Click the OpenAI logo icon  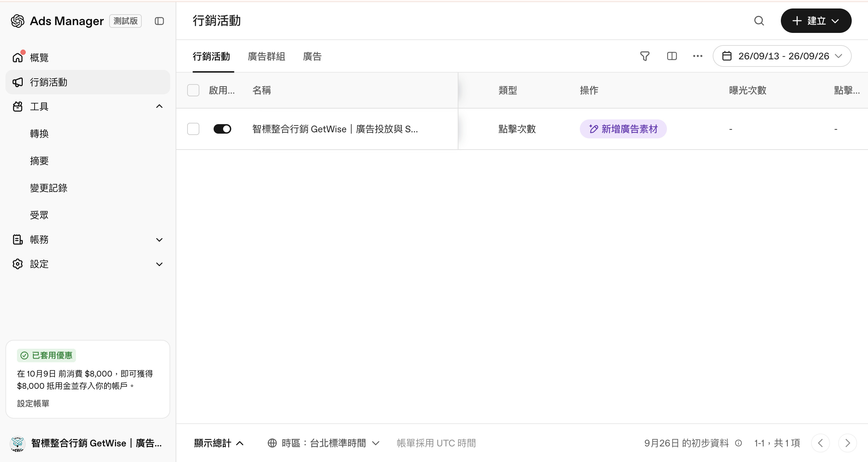point(18,21)
